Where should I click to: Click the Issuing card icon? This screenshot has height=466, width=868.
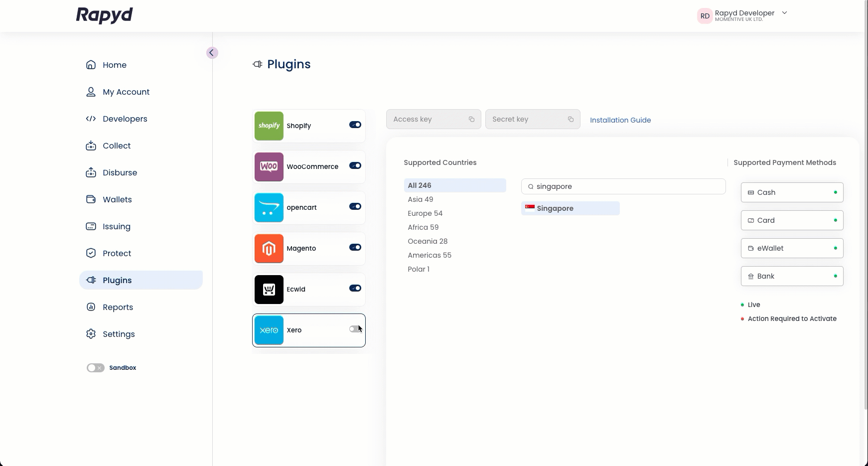click(x=91, y=226)
